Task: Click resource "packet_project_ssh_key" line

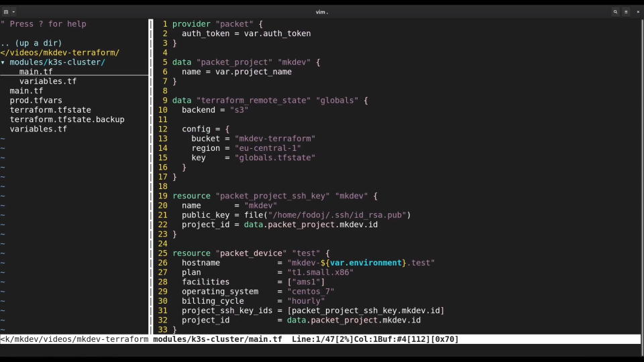Action: pyautogui.click(x=275, y=196)
